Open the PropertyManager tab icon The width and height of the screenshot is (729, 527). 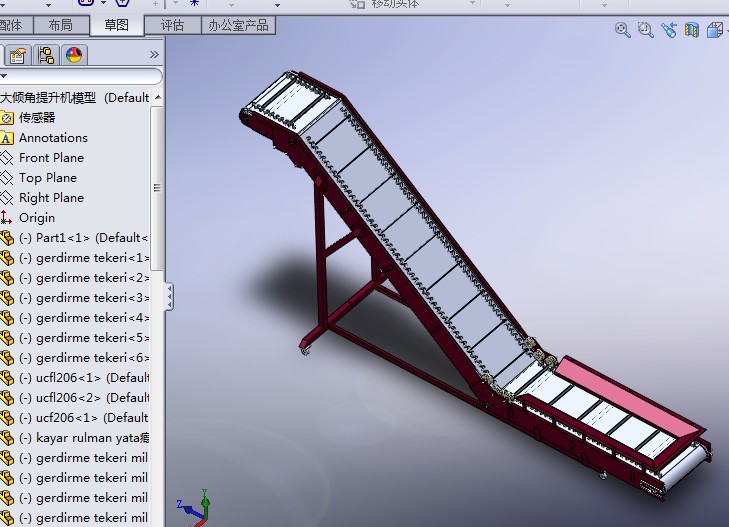click(x=18, y=55)
